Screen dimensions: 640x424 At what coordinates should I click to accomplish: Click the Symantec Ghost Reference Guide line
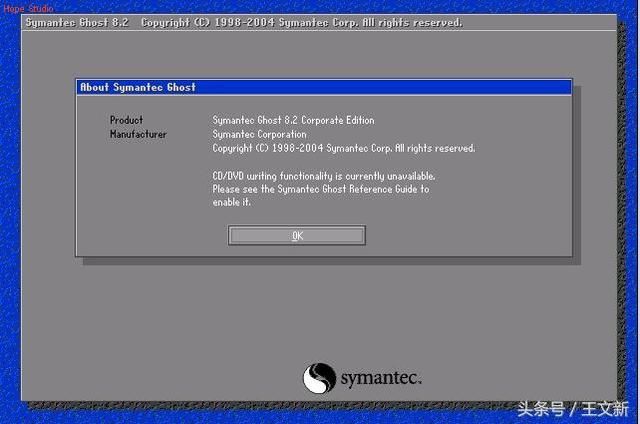pos(320,189)
